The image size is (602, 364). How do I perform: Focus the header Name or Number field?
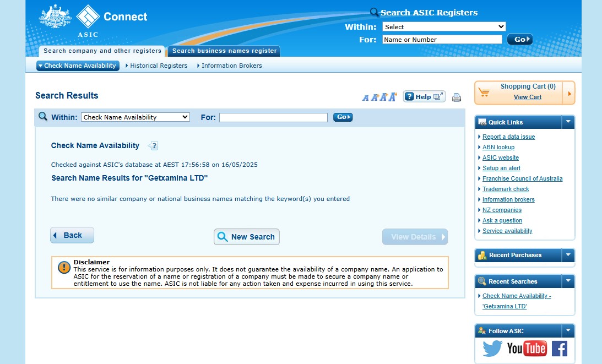pos(442,40)
